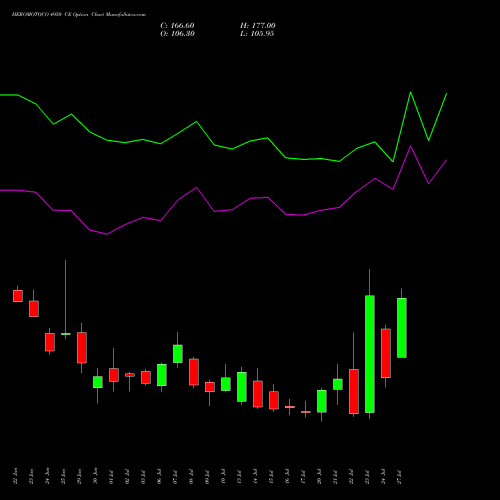Select the 13 Jul date label

[239, 477]
